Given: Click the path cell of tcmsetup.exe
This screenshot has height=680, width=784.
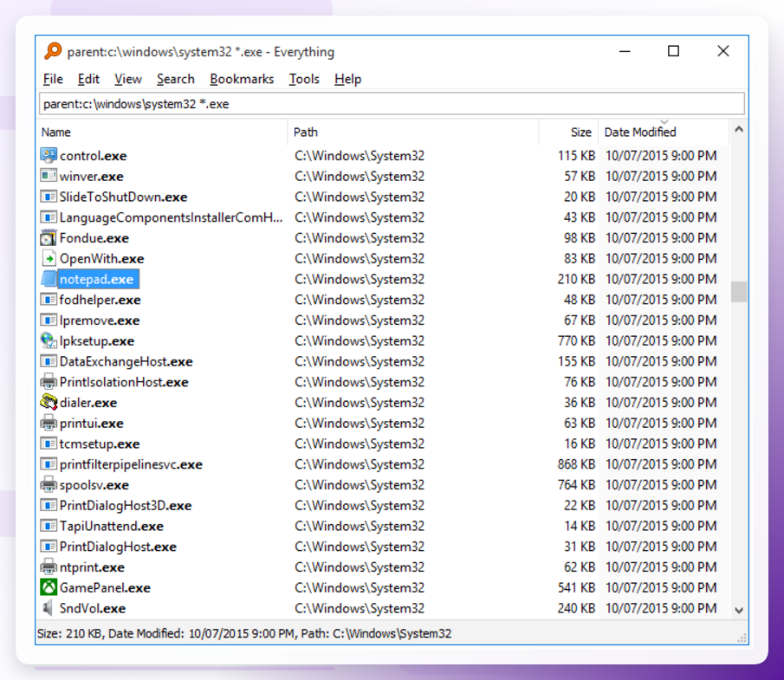Looking at the screenshot, I should tap(360, 444).
